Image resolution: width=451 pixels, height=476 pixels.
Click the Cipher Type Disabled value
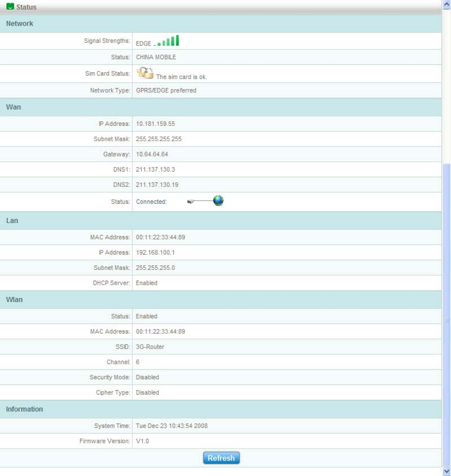pyautogui.click(x=147, y=392)
